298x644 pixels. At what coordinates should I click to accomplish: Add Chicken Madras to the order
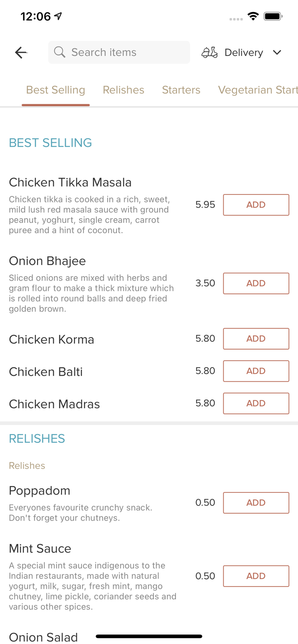[256, 403]
